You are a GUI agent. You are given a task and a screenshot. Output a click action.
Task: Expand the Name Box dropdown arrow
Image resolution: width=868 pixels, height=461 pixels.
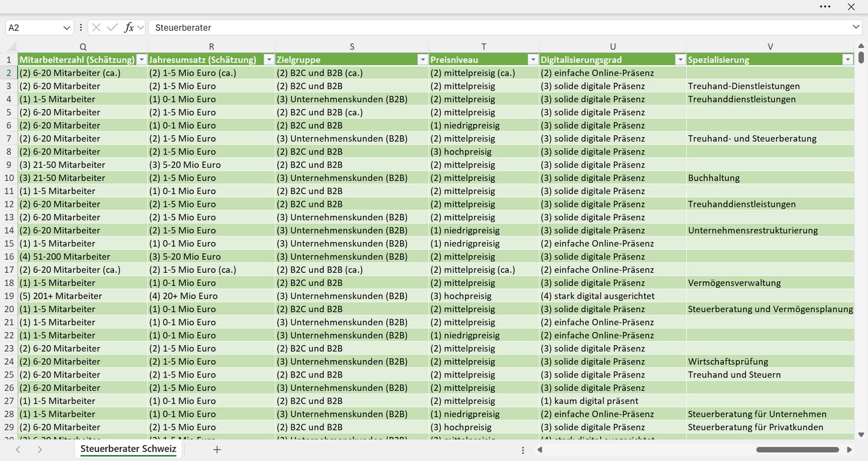pos(66,28)
